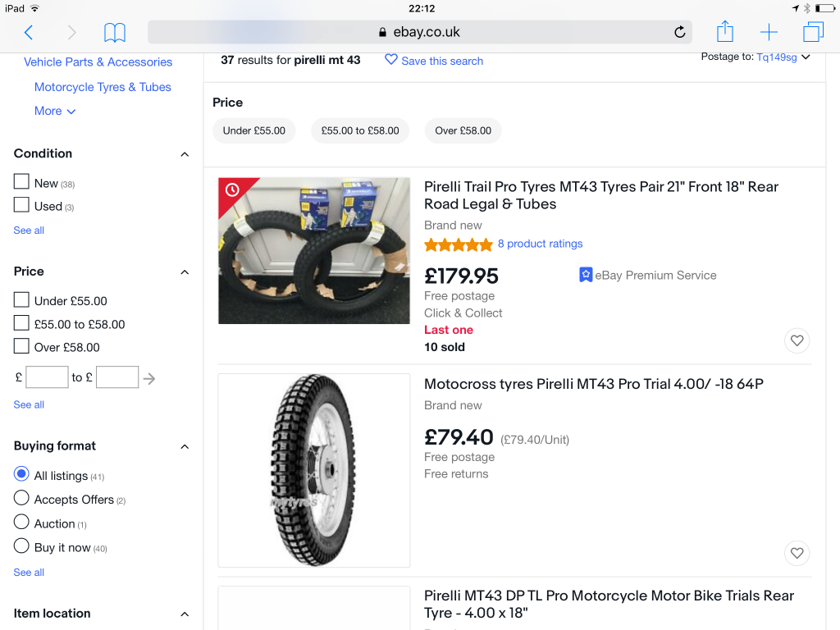Image resolution: width=840 pixels, height=630 pixels.
Task: Open Motorcycle Tyres & Tubes category
Action: click(103, 87)
